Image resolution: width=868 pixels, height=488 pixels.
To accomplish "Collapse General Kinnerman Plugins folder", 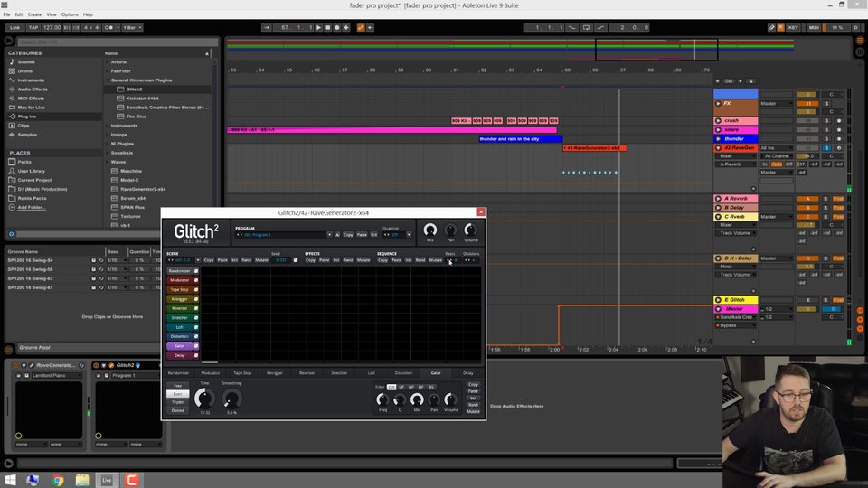I will [107, 80].
